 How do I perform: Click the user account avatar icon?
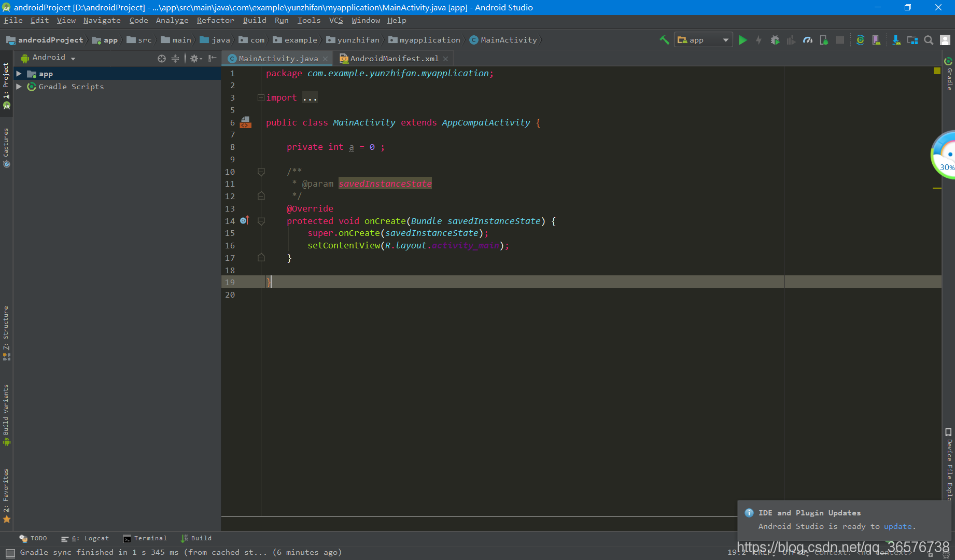945,40
